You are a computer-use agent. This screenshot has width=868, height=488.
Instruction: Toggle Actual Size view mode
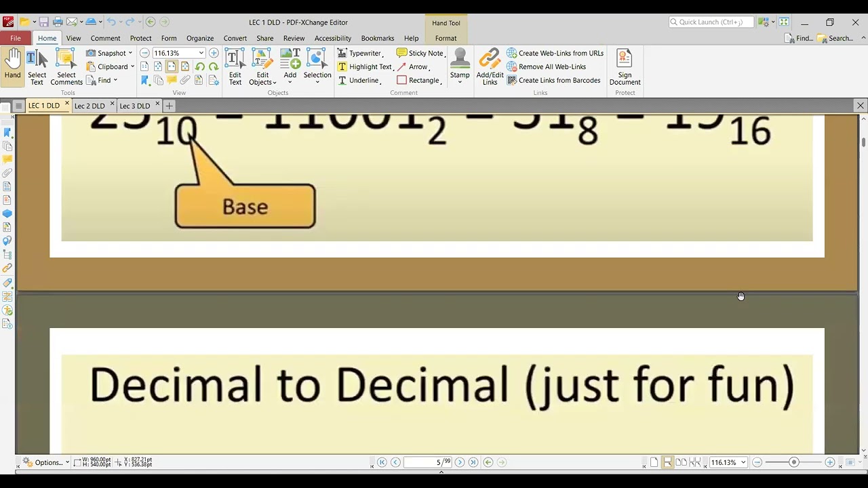point(144,66)
